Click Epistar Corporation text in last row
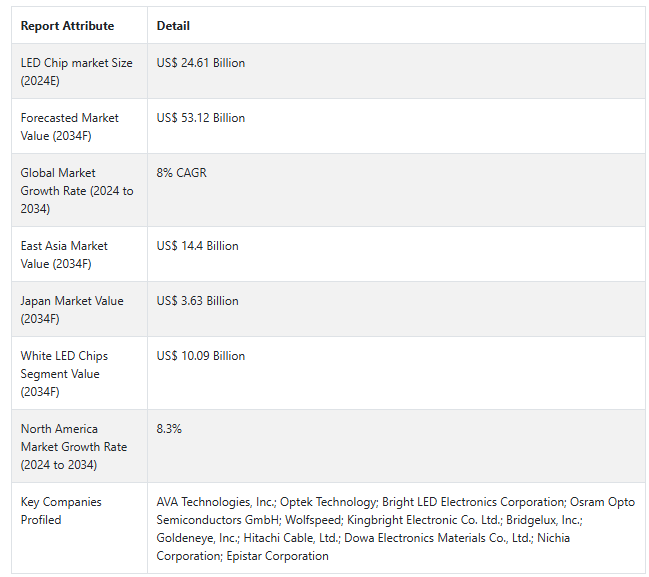The height and width of the screenshot is (577, 649). [x=277, y=556]
